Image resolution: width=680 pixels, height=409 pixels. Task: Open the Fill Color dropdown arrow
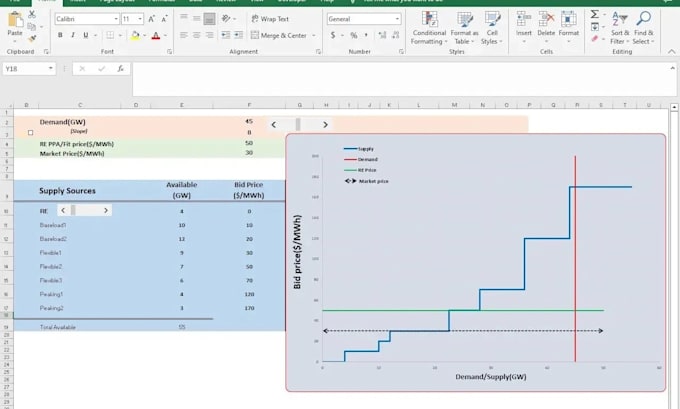144,35
